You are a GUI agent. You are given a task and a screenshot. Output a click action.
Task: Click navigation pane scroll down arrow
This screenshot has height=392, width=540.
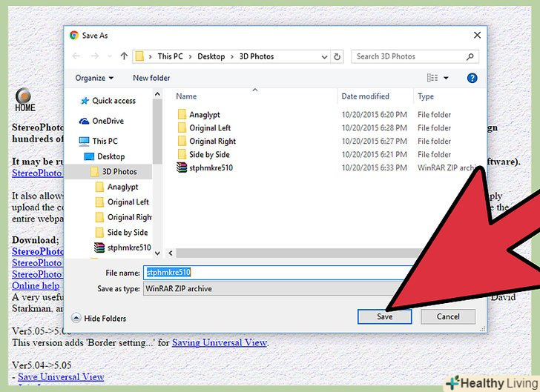tap(157, 253)
